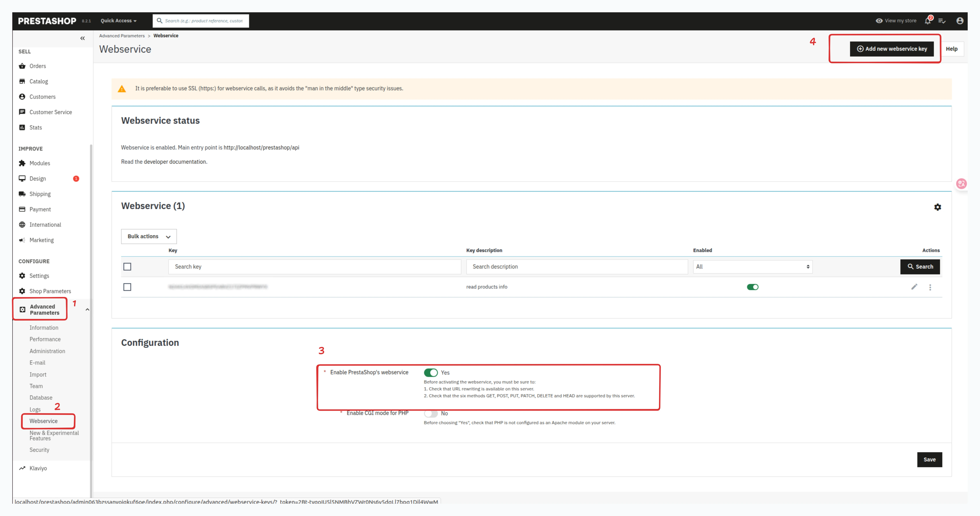The height and width of the screenshot is (516, 980).
Task: Click the translate floating icon at right edge
Action: [x=961, y=184]
